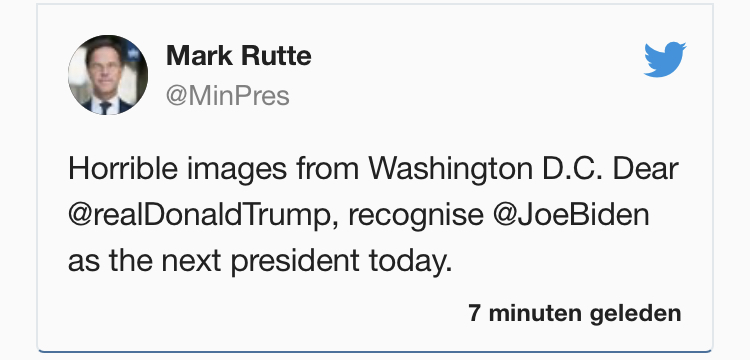Image resolution: width=750 pixels, height=360 pixels.
Task: Click D.C. in the tweet text
Action: (573, 169)
